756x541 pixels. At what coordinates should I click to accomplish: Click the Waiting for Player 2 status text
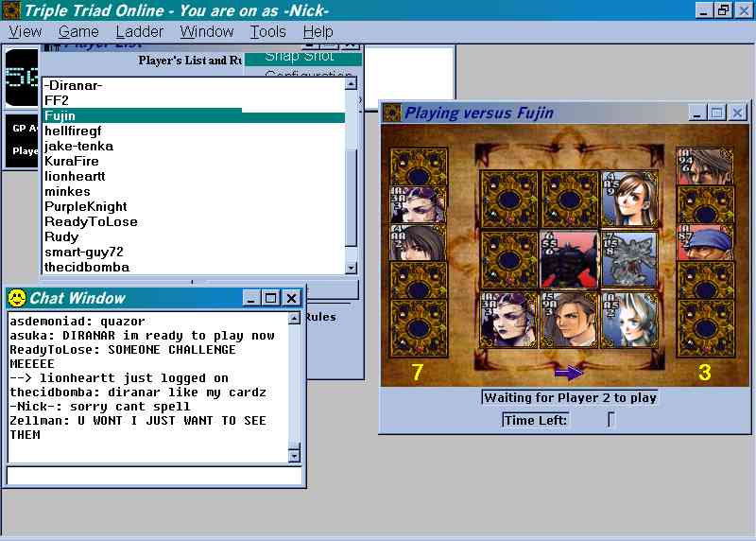pyautogui.click(x=570, y=397)
